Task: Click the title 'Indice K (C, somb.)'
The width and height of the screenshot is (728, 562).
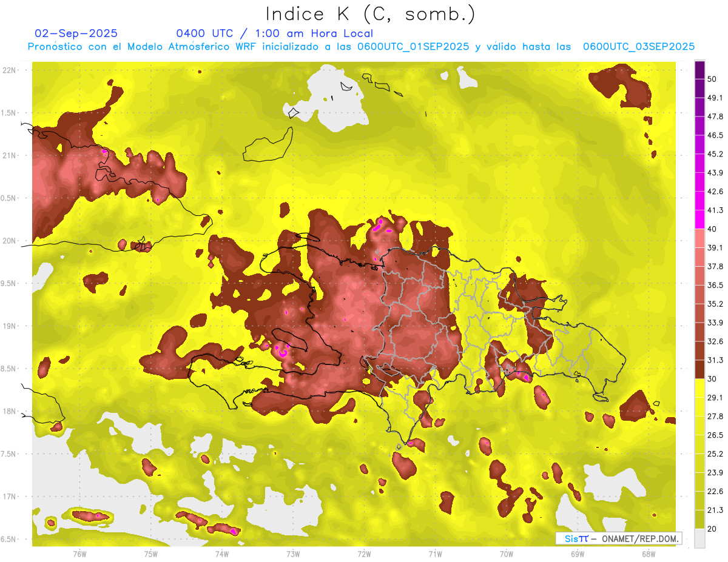Action: tap(370, 14)
